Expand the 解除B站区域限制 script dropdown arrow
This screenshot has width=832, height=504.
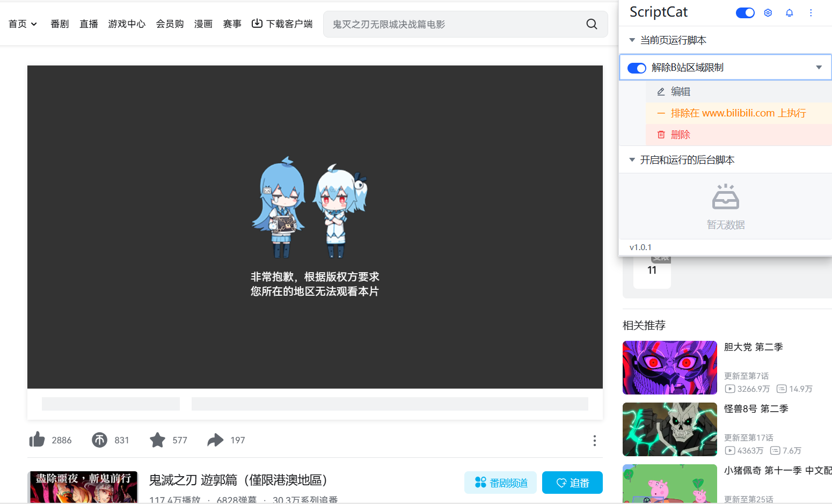819,68
